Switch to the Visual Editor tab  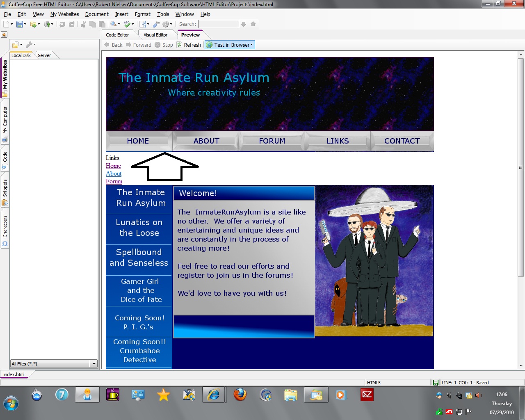155,35
